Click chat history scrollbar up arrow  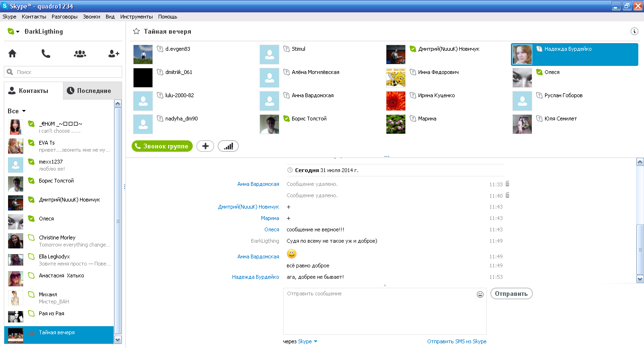pos(640,162)
